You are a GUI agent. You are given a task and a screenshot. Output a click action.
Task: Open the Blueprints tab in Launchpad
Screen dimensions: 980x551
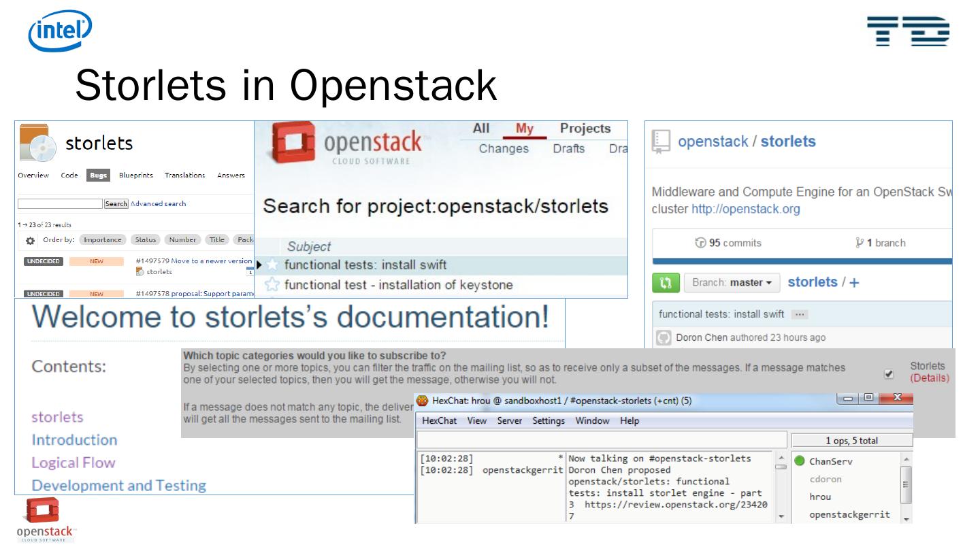click(137, 176)
